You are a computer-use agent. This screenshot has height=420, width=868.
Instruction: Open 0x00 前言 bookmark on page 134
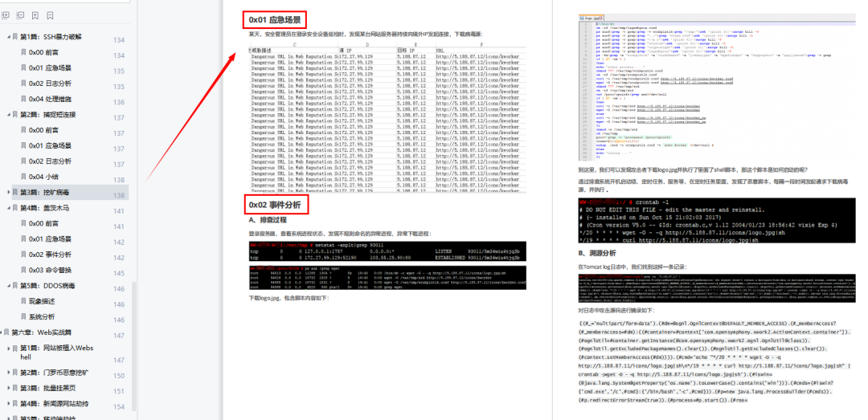43,52
